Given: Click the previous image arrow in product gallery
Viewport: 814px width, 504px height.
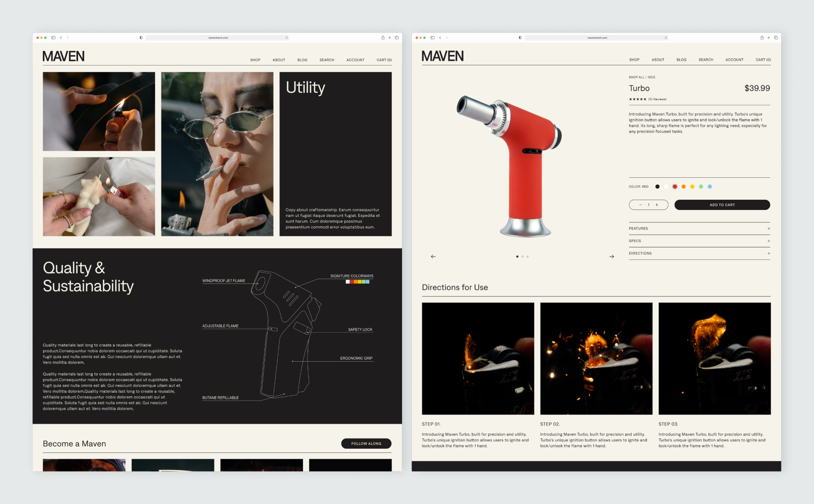Looking at the screenshot, I should pos(433,257).
